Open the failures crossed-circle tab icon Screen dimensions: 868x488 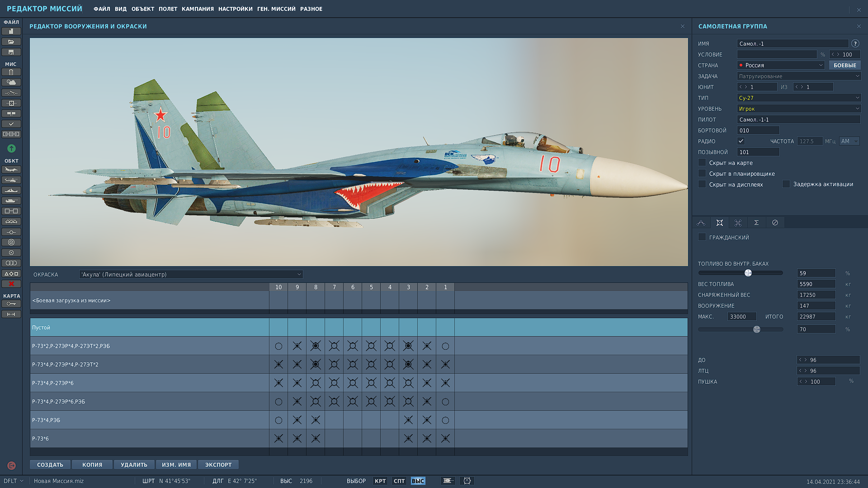(775, 223)
